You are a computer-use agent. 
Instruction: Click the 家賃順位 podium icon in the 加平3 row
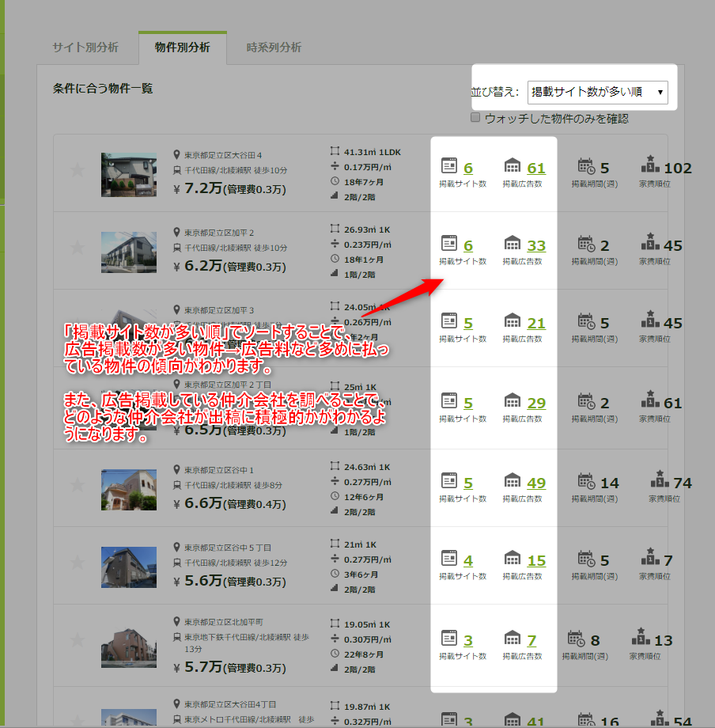coord(650,320)
